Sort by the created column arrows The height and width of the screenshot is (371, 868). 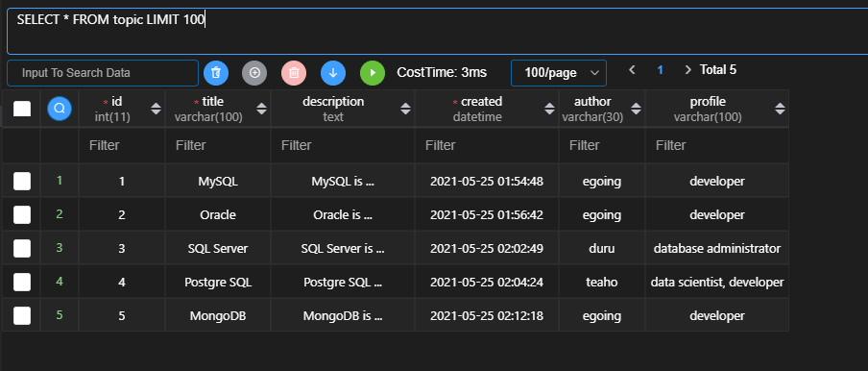(x=549, y=109)
